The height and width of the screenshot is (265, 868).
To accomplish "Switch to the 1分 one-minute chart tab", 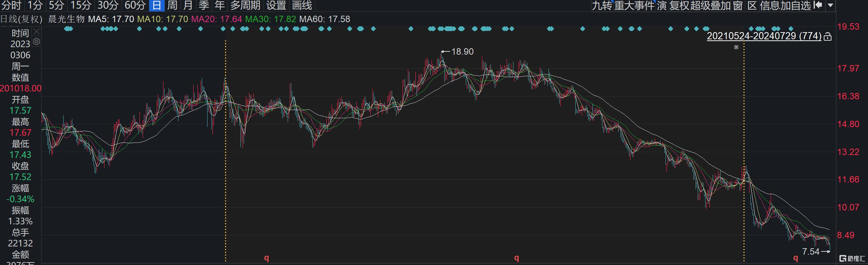I will coord(35,5).
